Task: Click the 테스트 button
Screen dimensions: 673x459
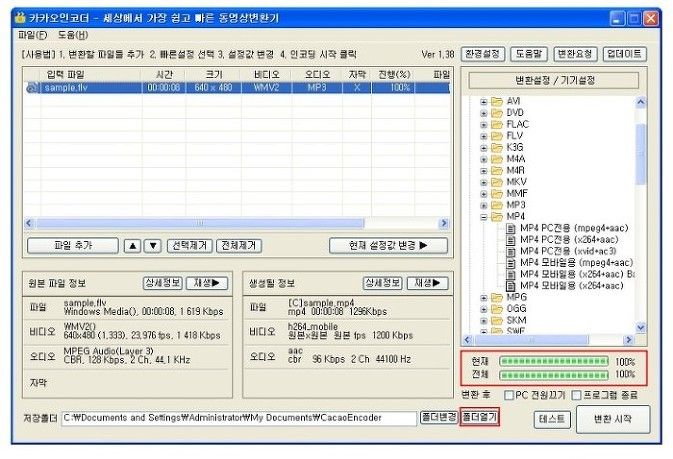Action: [x=552, y=419]
